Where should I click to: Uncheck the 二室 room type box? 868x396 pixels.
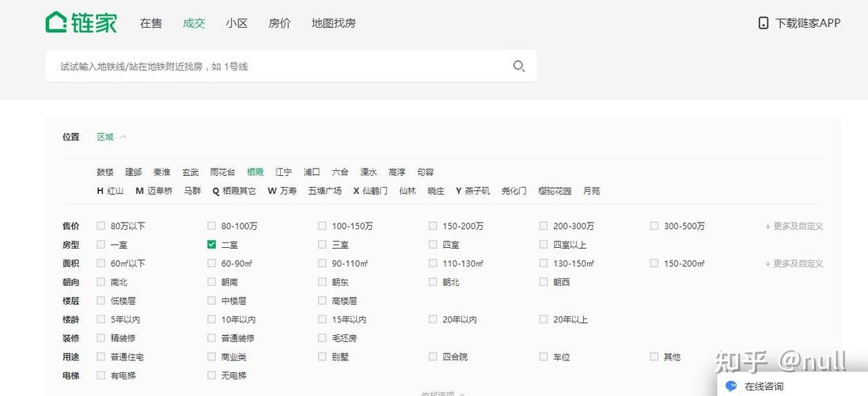[211, 244]
